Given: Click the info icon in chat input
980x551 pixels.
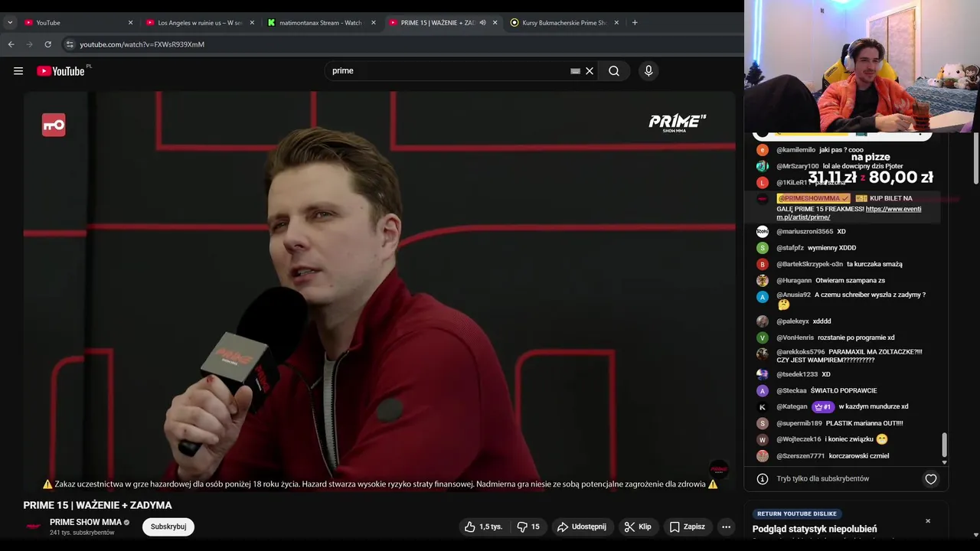Looking at the screenshot, I should (763, 479).
